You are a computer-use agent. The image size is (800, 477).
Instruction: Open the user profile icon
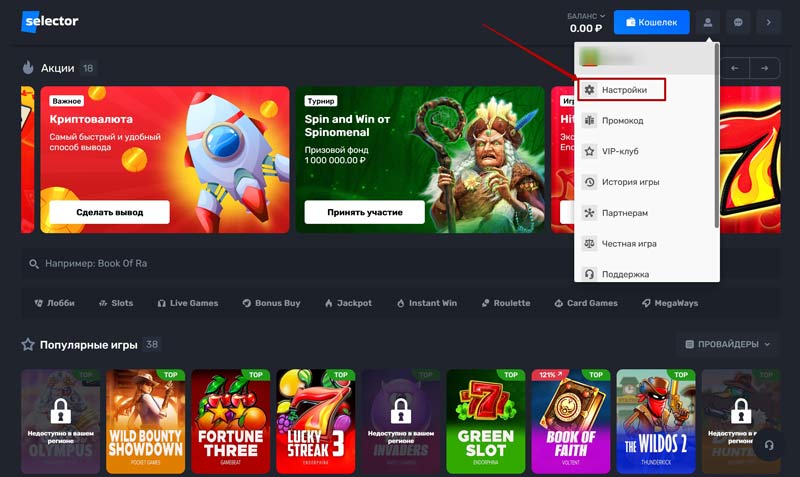tap(708, 21)
